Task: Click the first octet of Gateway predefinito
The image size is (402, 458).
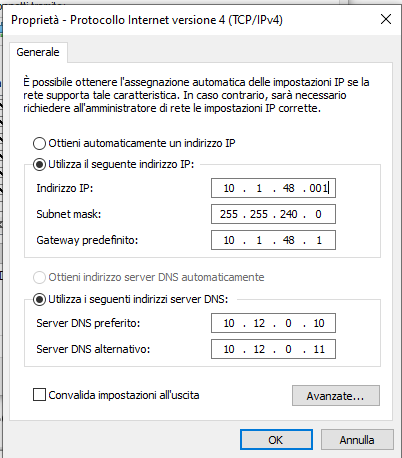Action: [229, 240]
